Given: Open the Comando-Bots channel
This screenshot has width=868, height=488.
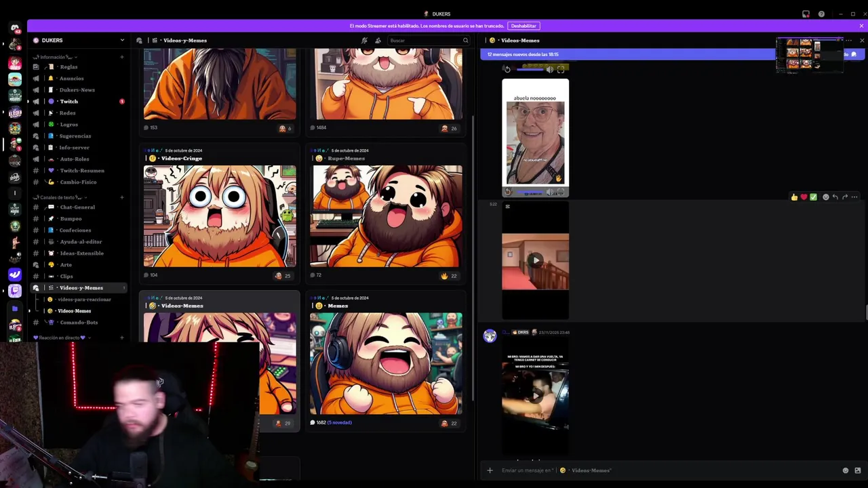Looking at the screenshot, I should [79, 322].
